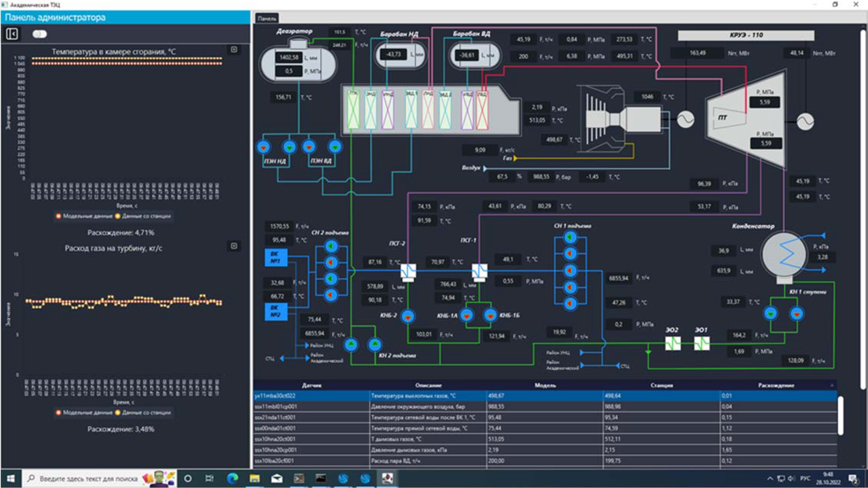The width and height of the screenshot is (868, 488).
Task: Select the ВК №2 block
Action: tap(276, 311)
